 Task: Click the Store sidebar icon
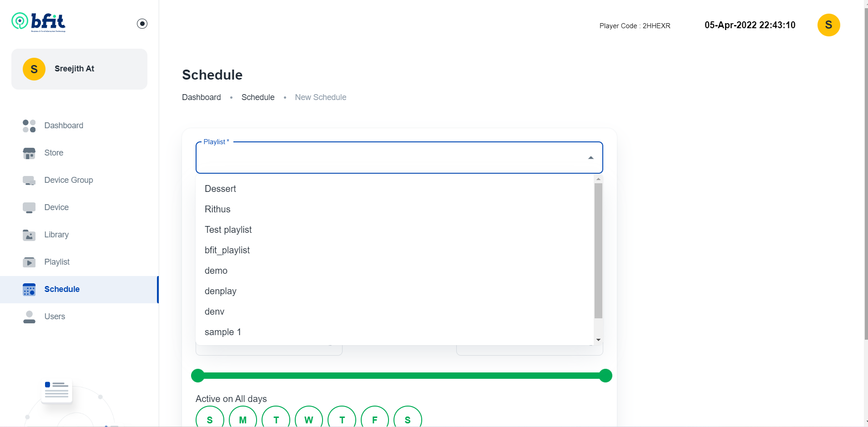tap(29, 153)
